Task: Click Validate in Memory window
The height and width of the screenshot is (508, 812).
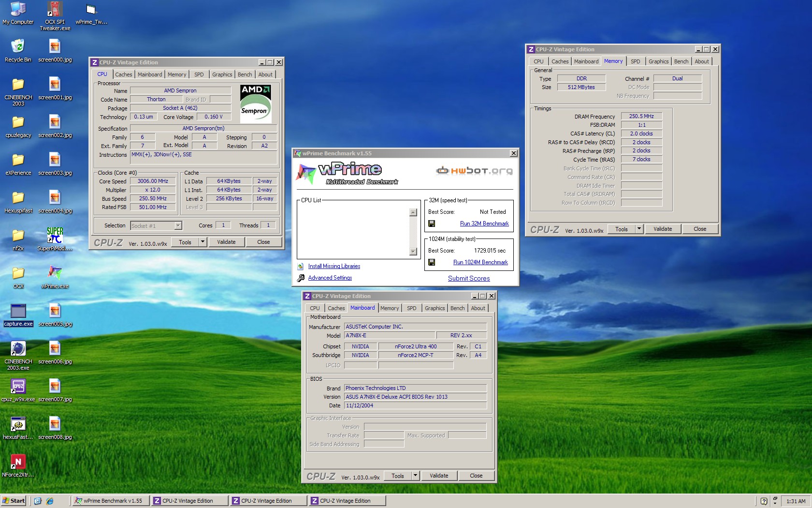Action: 663,229
